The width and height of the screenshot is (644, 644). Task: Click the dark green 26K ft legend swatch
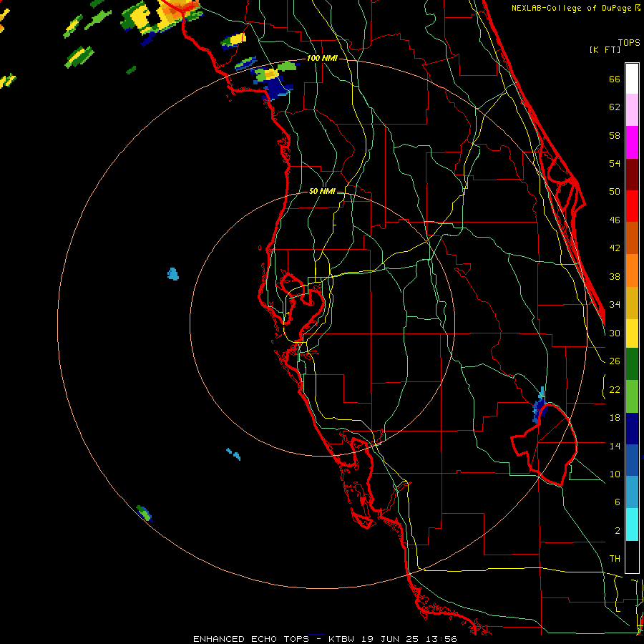[632, 364]
